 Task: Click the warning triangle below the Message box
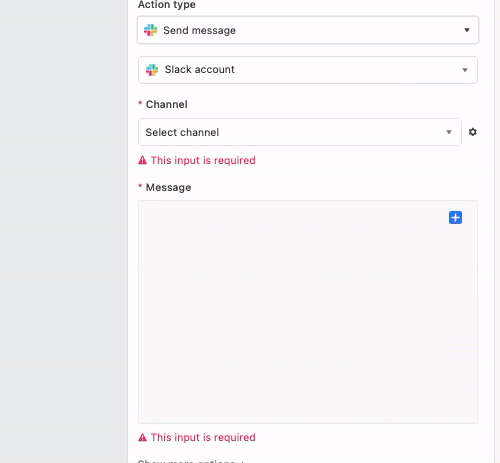142,437
